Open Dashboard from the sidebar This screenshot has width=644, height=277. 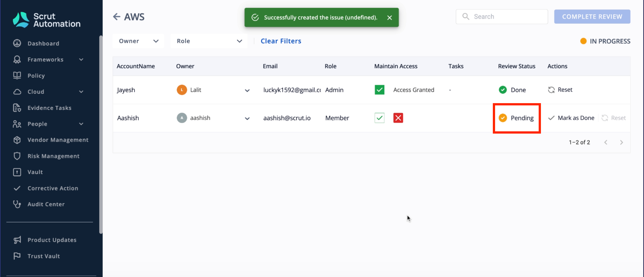point(43,43)
